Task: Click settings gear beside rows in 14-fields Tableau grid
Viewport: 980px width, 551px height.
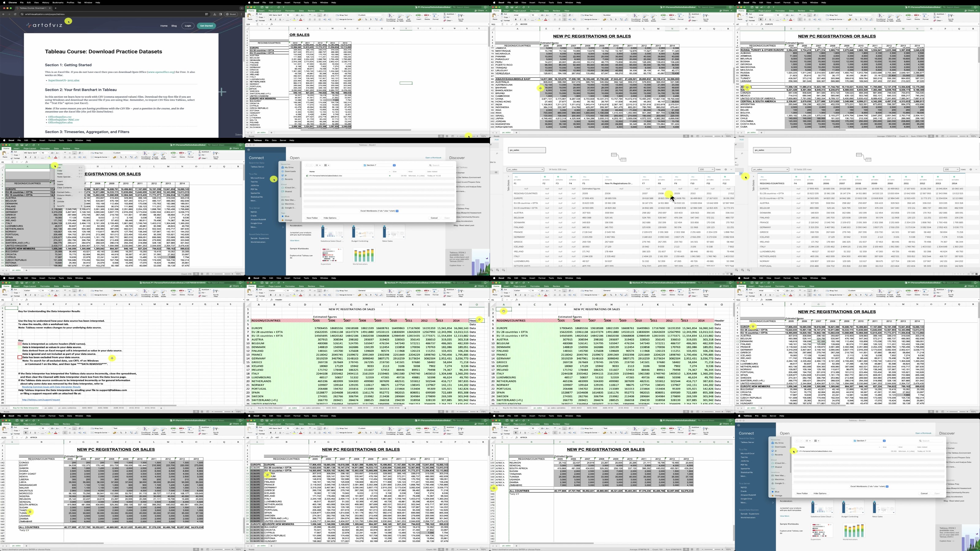Action: (x=726, y=170)
